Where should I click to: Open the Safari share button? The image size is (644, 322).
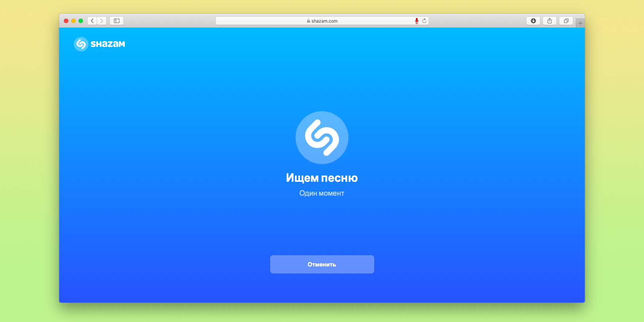click(549, 21)
